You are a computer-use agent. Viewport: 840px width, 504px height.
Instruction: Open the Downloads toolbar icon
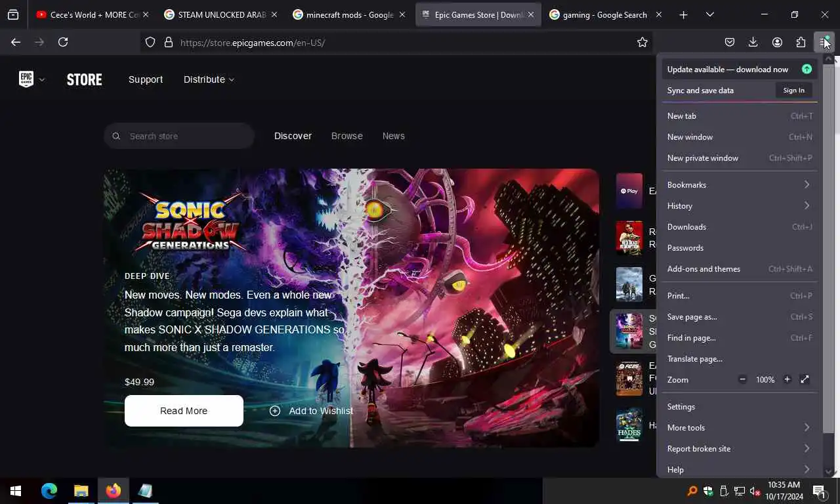pos(753,42)
